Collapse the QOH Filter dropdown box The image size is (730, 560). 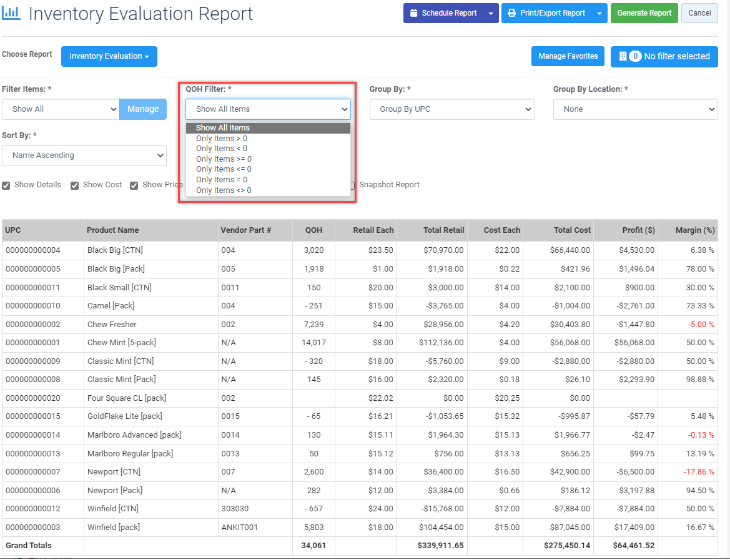click(268, 109)
